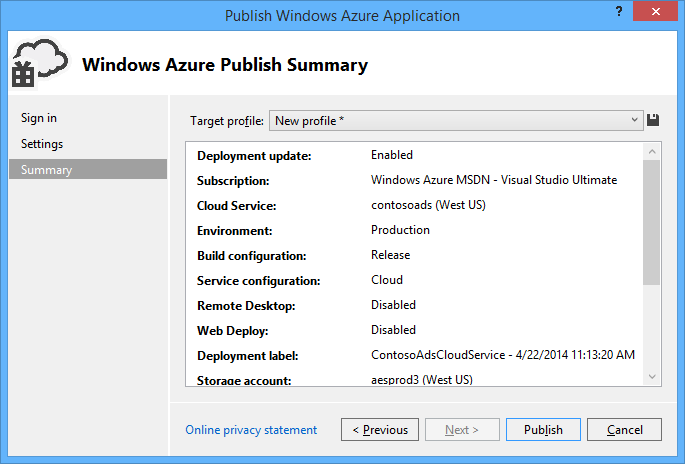Select the Deployment update label
This screenshot has height=464, width=685.
(x=254, y=156)
